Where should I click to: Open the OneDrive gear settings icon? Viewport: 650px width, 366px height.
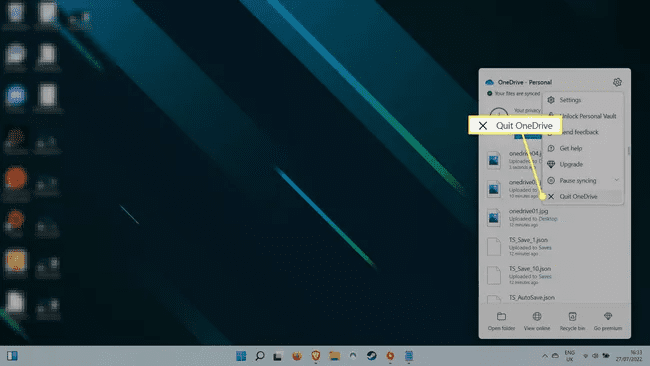617,82
